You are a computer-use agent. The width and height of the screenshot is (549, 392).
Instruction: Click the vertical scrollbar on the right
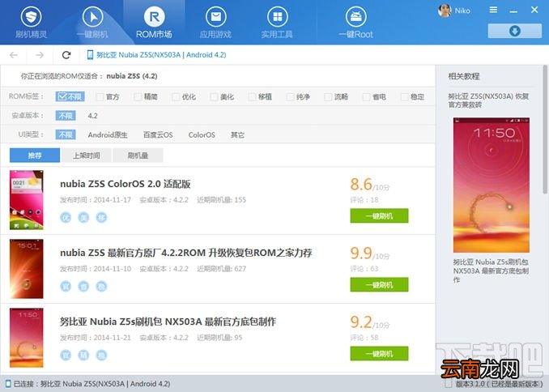pos(545,130)
